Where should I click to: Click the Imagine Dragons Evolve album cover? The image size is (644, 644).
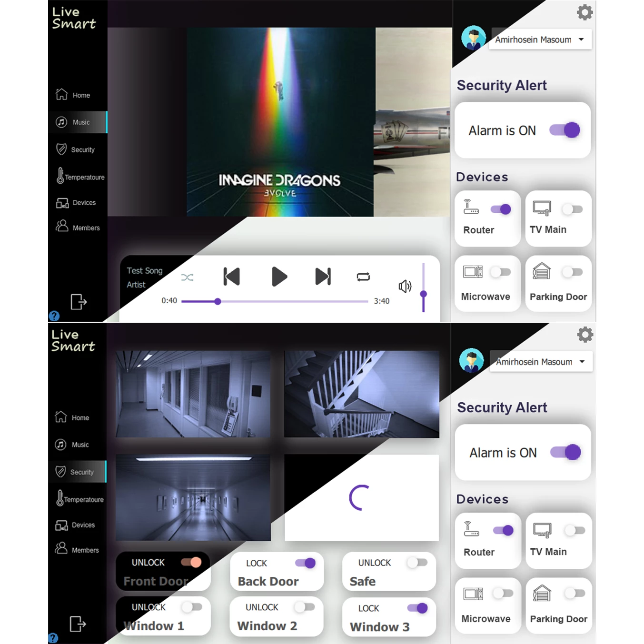[x=280, y=122]
